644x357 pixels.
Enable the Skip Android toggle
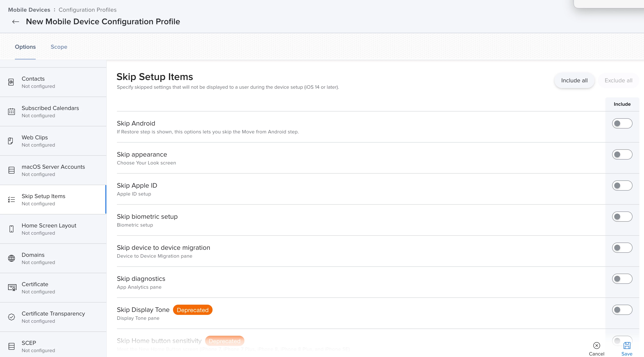pos(622,124)
